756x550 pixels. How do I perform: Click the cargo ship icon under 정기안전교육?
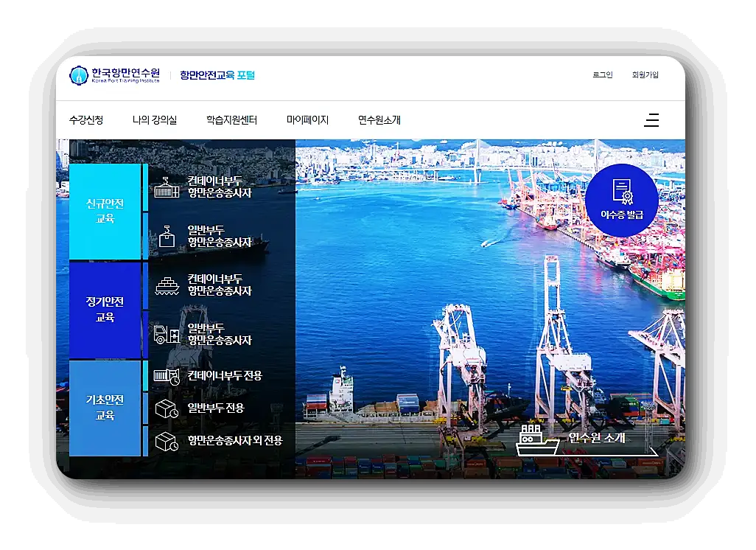pyautogui.click(x=167, y=285)
